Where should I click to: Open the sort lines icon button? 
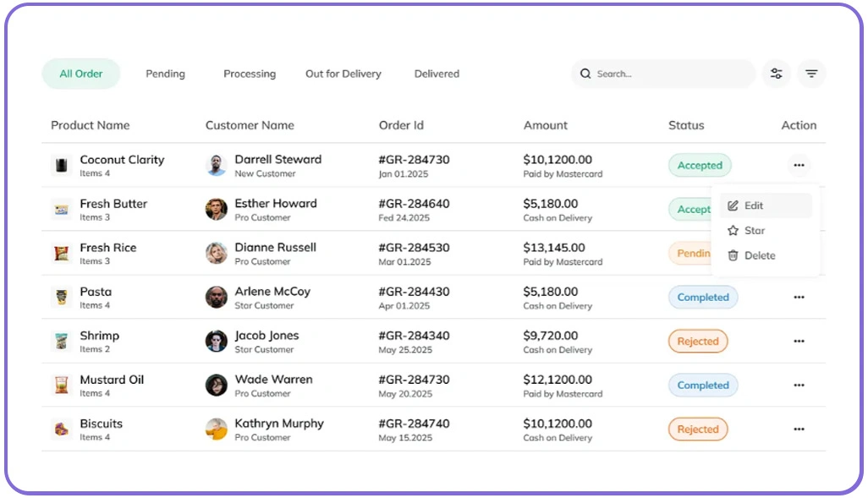tap(811, 74)
